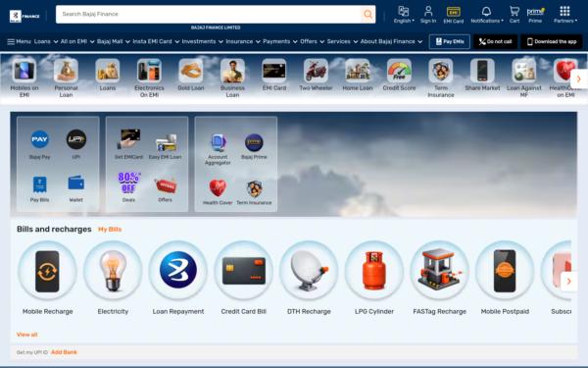Select the Credit Card Bill icon
Image resolution: width=588 pixels, height=368 pixels.
(243, 271)
